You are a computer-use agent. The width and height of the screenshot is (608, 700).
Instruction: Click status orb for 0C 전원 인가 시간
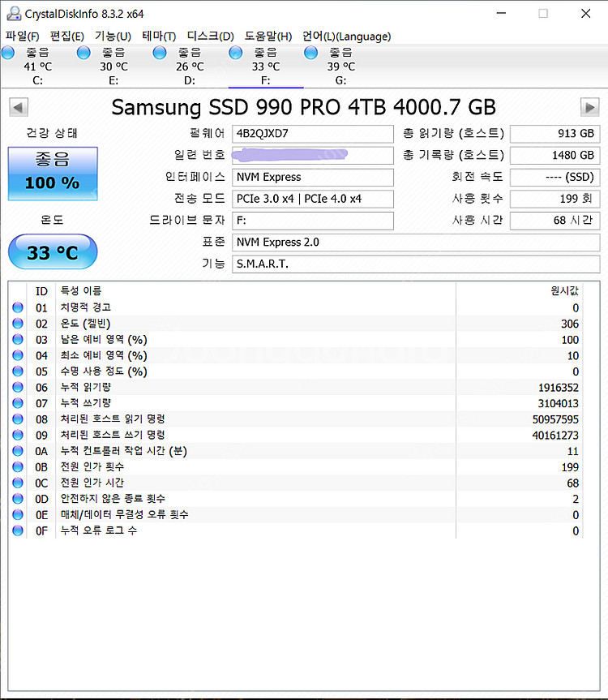[x=18, y=483]
